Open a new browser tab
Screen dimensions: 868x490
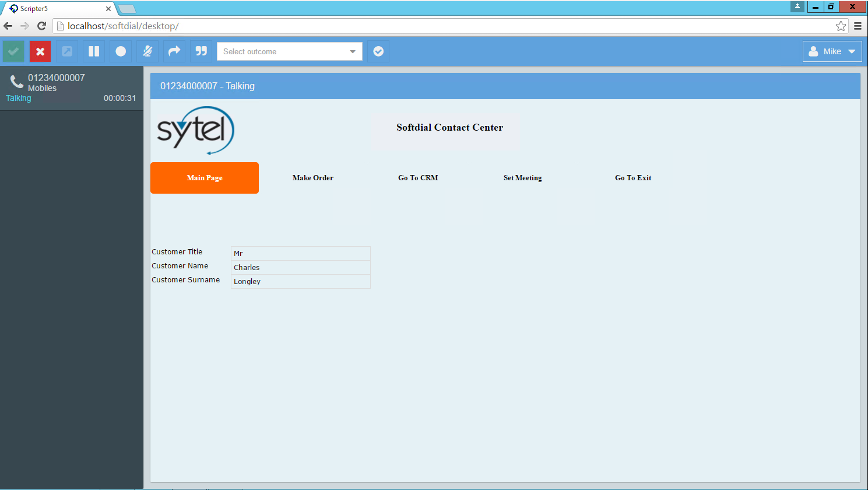(127, 9)
